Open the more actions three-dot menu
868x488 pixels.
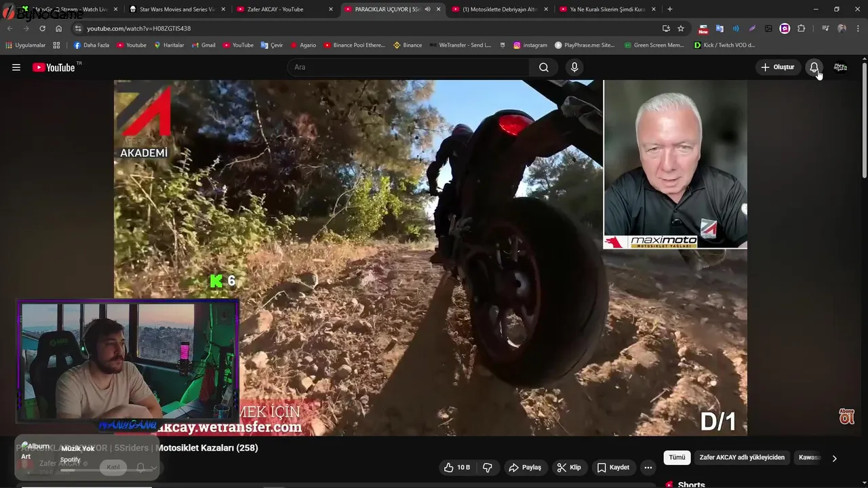coord(648,468)
